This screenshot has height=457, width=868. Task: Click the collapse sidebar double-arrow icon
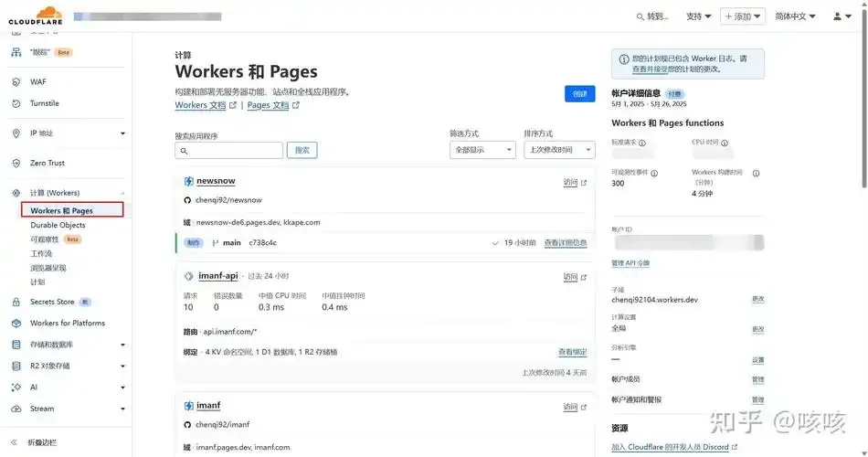pyautogui.click(x=15, y=442)
